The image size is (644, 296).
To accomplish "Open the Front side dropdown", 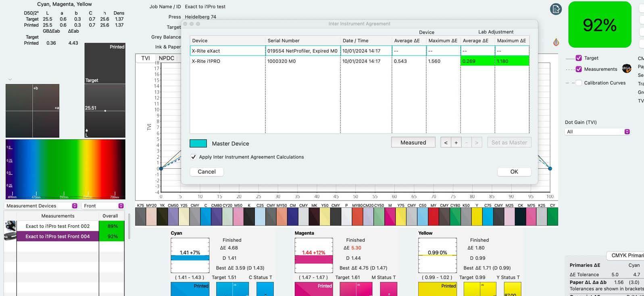I will pyautogui.click(x=103, y=206).
